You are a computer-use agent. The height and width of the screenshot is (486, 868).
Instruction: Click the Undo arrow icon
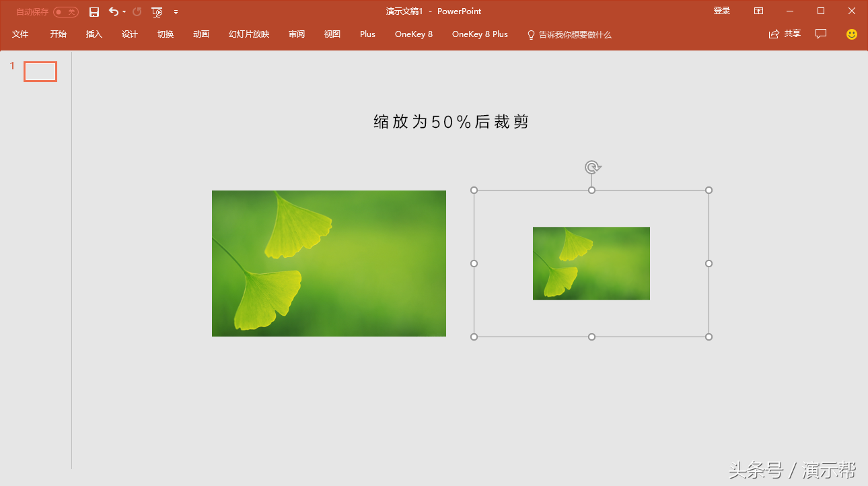pyautogui.click(x=113, y=11)
